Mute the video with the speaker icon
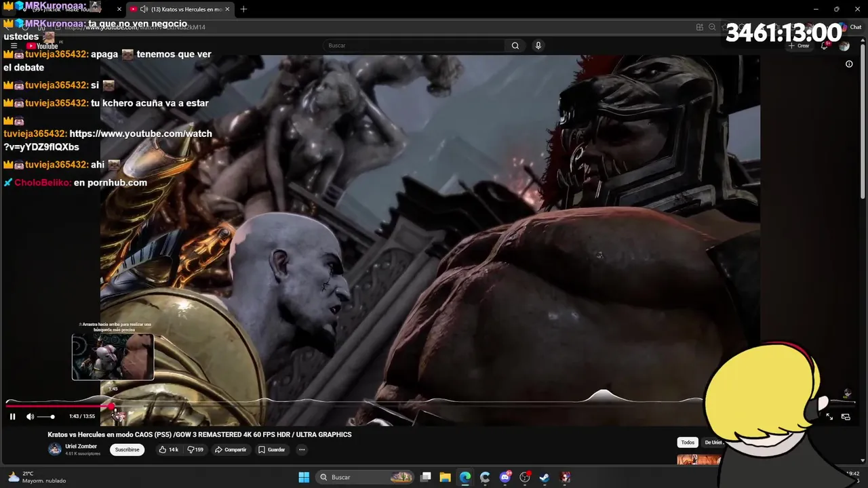 pyautogui.click(x=30, y=417)
